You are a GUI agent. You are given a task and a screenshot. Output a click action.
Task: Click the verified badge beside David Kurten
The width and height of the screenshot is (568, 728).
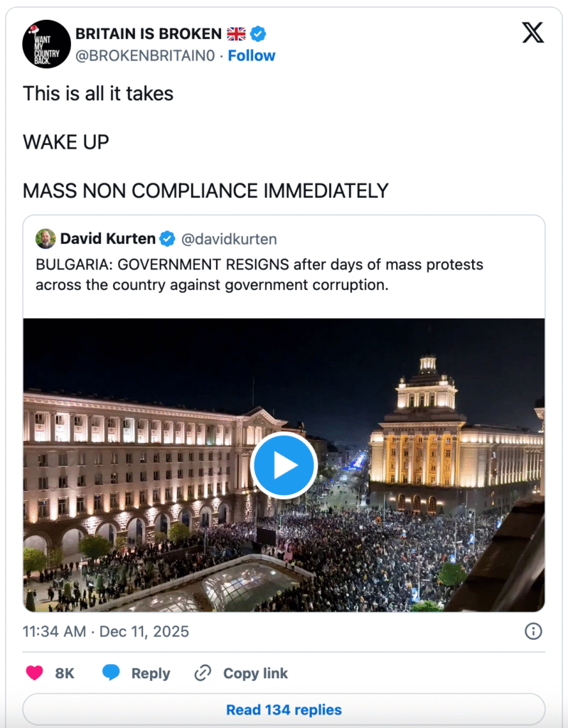click(167, 239)
